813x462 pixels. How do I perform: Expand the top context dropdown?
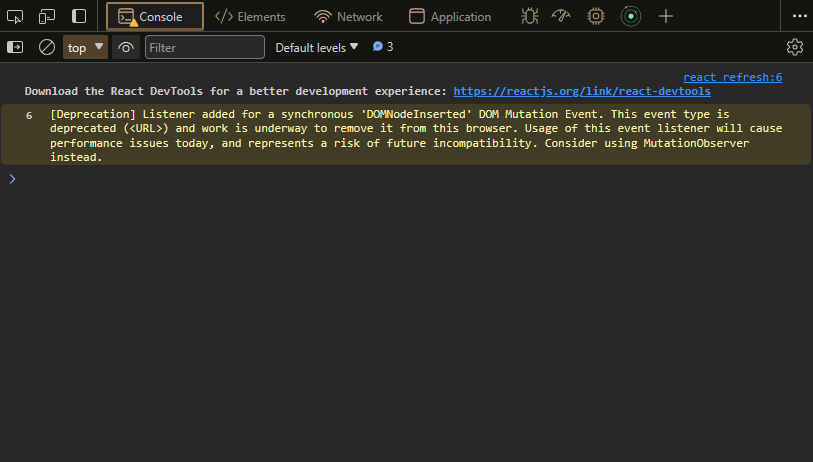point(85,47)
